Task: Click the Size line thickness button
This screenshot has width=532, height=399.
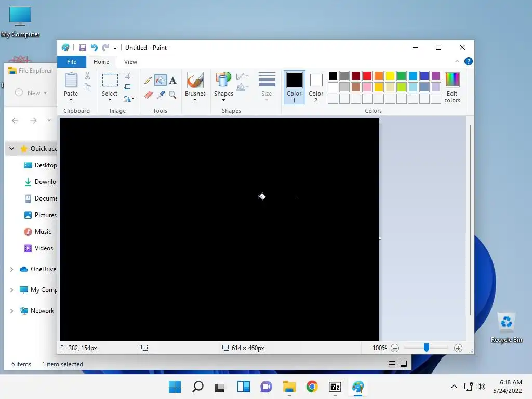Action: [x=267, y=87]
